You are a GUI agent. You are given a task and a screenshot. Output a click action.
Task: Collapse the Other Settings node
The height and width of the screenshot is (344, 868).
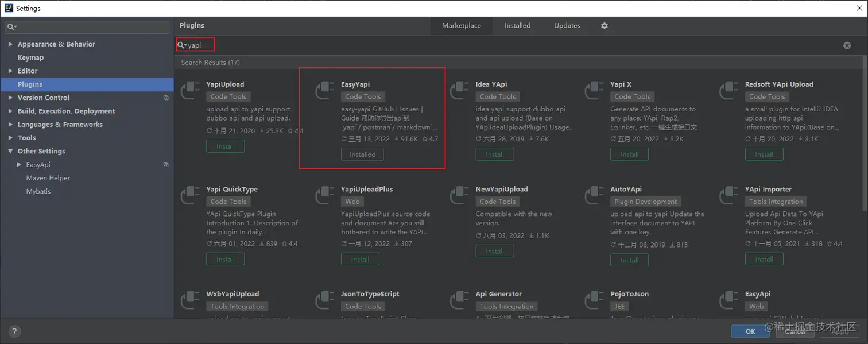click(x=10, y=152)
